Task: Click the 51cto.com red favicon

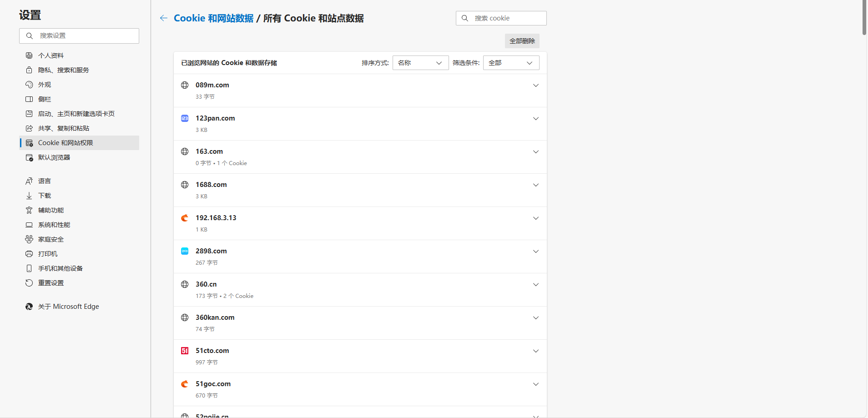Action: [x=185, y=351]
